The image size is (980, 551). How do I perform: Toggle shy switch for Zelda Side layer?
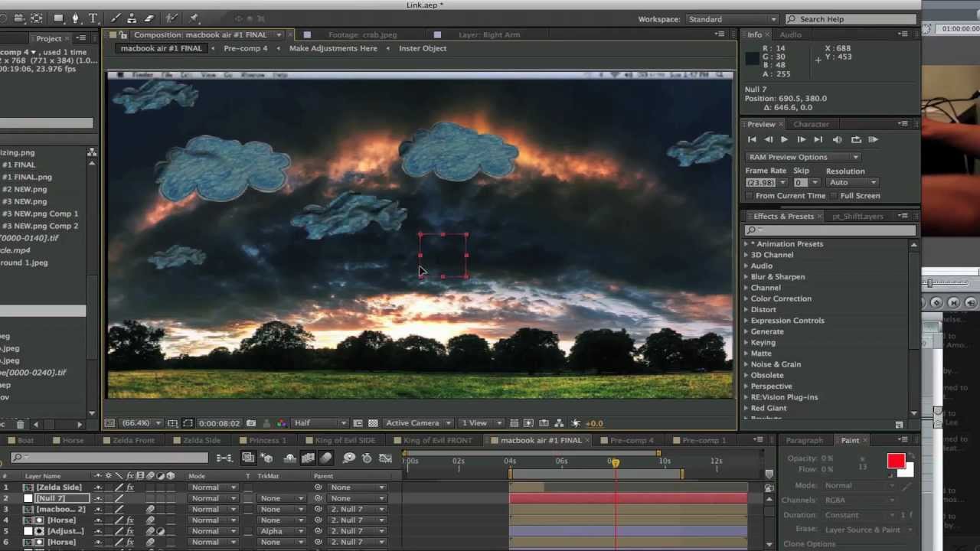pyautogui.click(x=98, y=487)
